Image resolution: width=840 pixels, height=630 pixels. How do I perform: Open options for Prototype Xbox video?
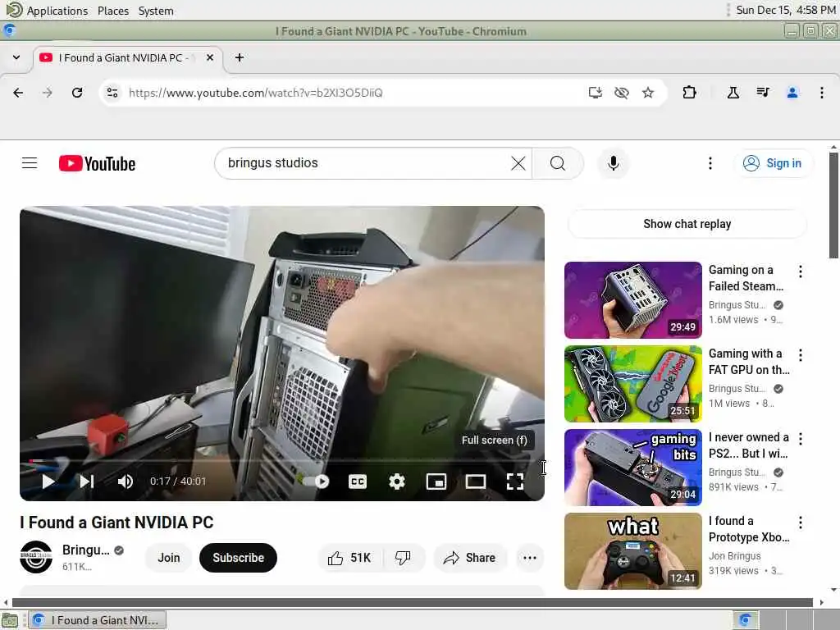tap(801, 523)
